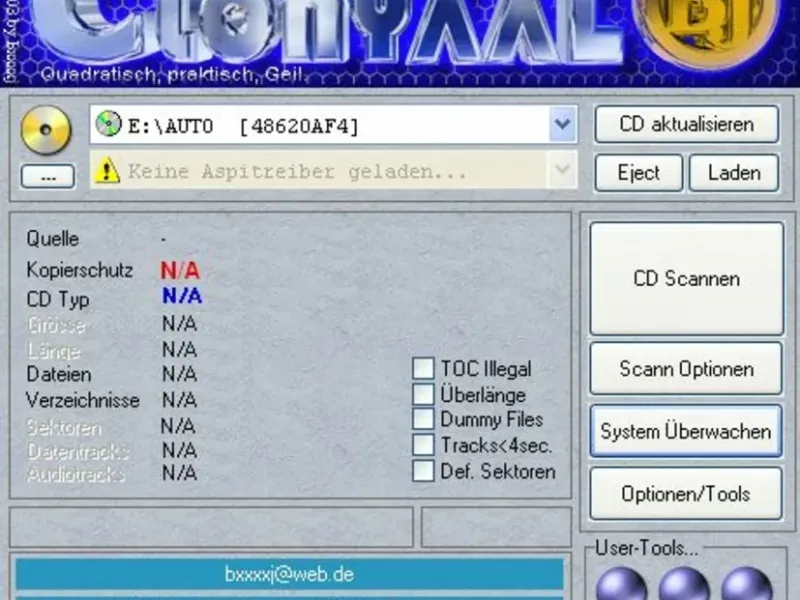Check the Dummy Files option

point(423,419)
